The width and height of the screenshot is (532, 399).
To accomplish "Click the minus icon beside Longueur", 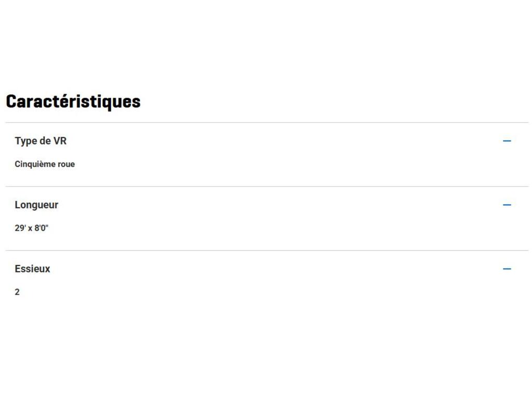I will coord(507,205).
